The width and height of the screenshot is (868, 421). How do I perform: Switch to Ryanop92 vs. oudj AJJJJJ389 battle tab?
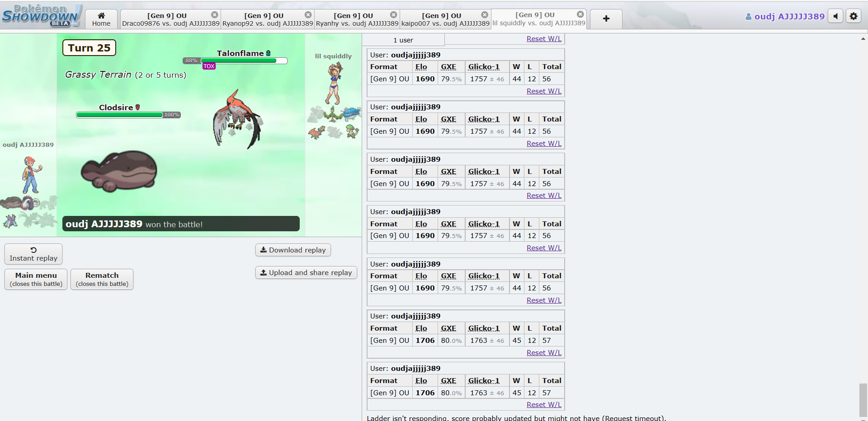coord(267,19)
